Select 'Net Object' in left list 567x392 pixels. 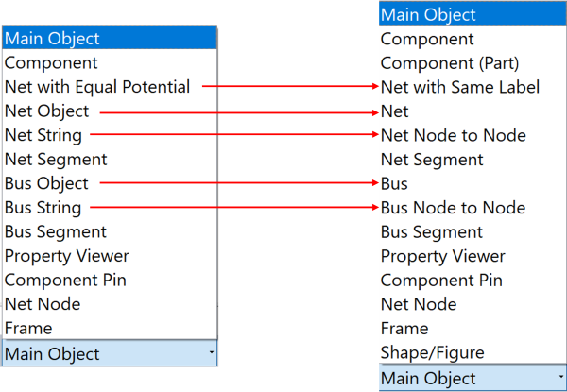tap(46, 111)
